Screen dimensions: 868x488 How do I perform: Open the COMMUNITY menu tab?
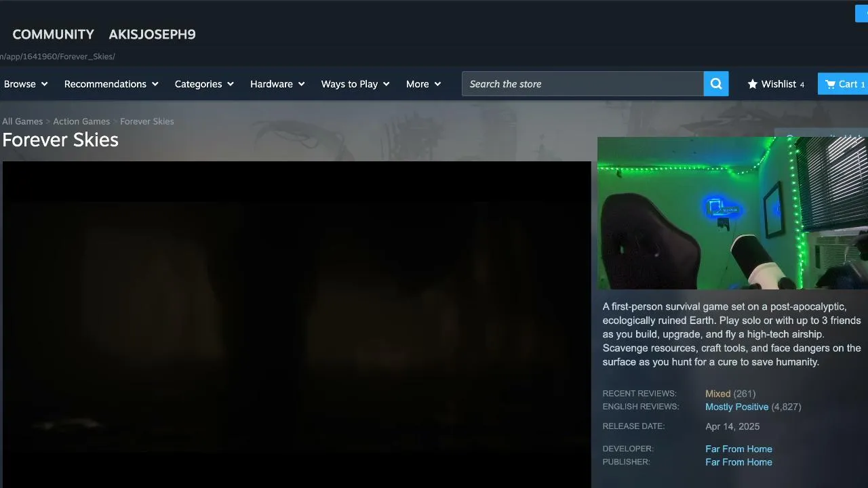[x=53, y=35]
